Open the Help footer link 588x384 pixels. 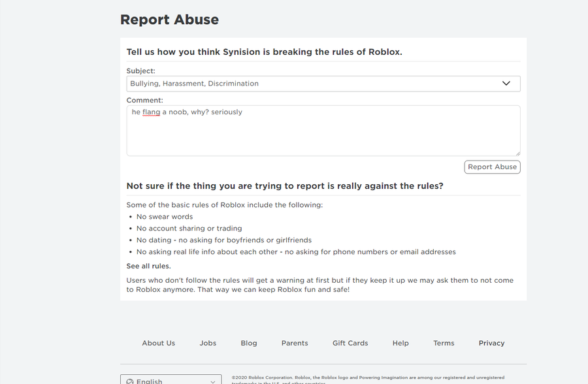point(400,343)
